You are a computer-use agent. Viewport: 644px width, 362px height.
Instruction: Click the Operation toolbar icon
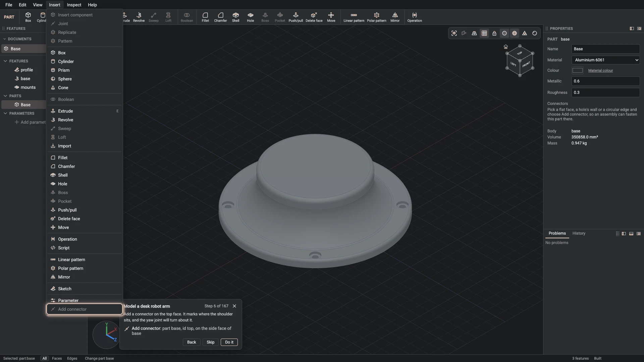[x=415, y=17]
